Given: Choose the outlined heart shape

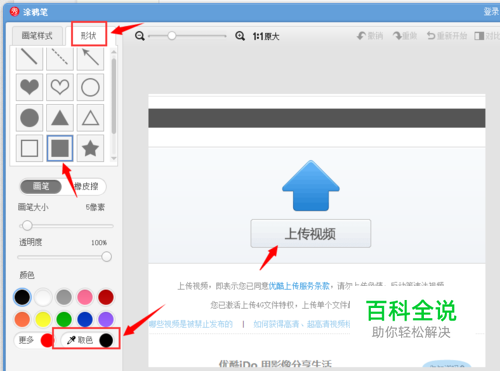Looking at the screenshot, I should (x=60, y=87).
